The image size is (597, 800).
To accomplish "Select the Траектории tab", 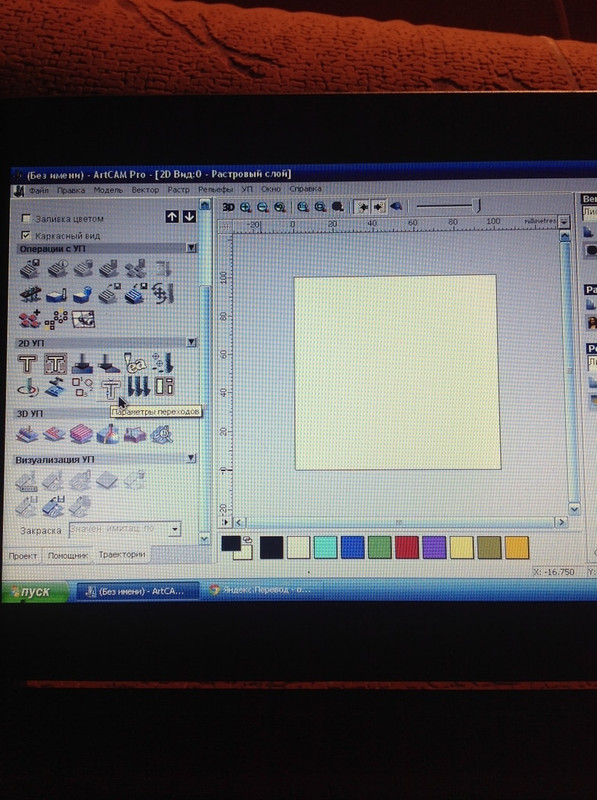I will (121, 554).
